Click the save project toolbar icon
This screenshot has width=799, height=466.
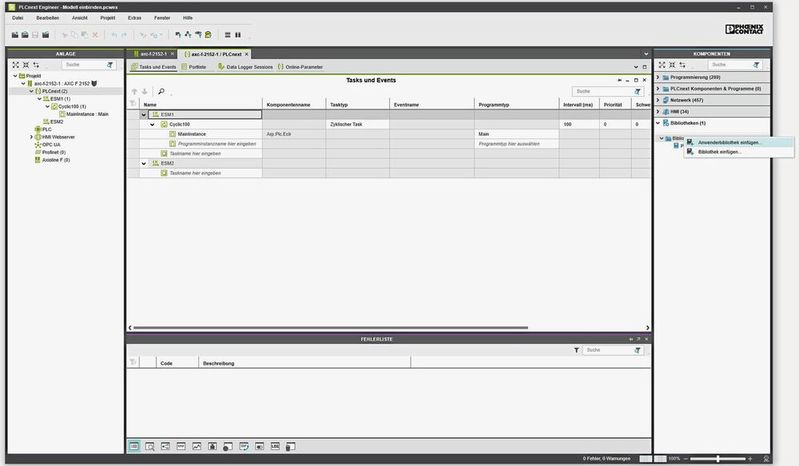35,35
